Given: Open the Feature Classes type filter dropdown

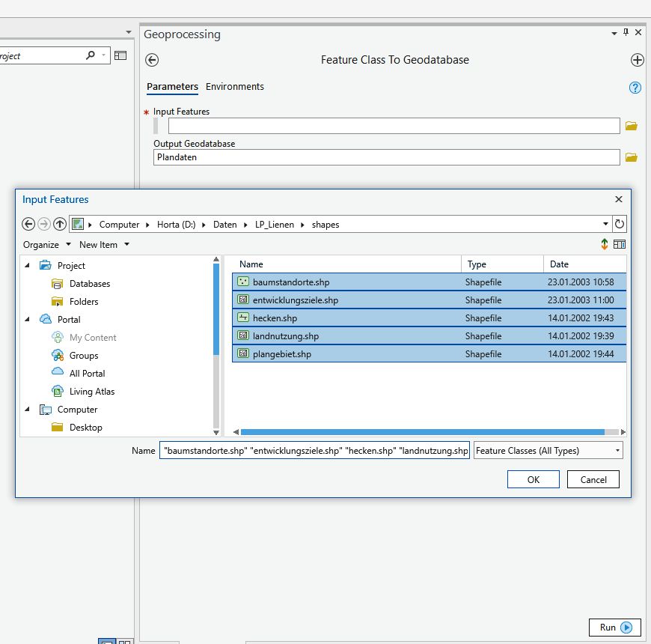Looking at the screenshot, I should click(x=548, y=450).
